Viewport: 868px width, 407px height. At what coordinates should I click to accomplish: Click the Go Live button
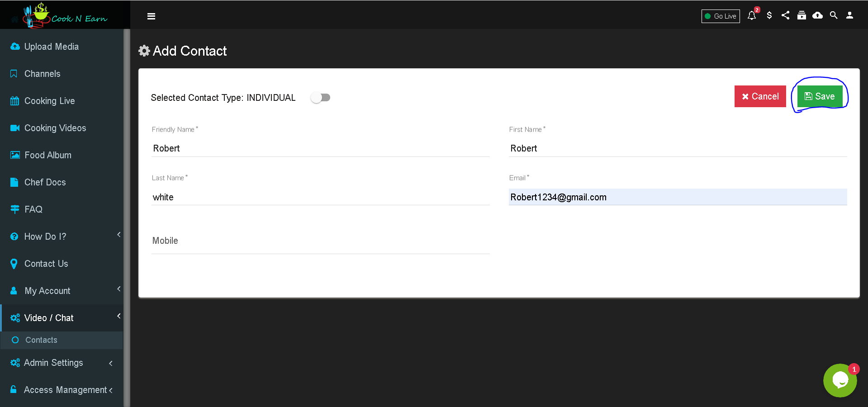click(721, 16)
